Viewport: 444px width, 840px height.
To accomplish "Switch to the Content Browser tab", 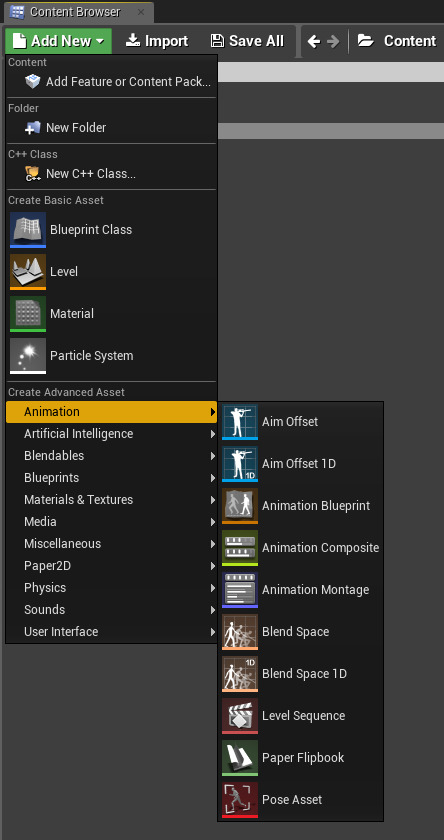I will [x=79, y=12].
